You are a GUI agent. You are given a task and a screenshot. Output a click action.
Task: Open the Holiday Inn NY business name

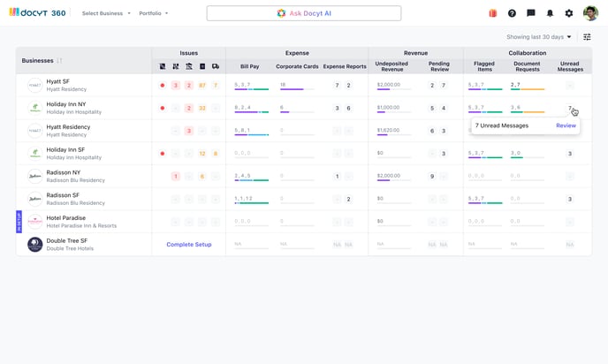pos(66,104)
